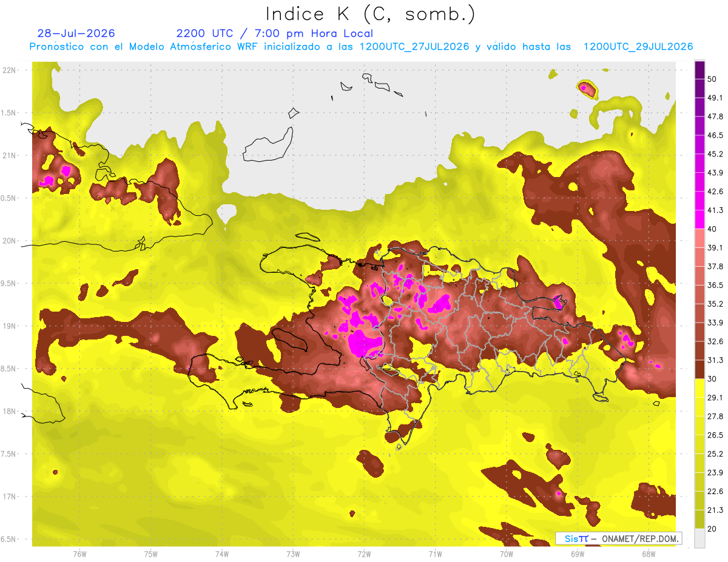Click the "75W" longitude axis label
This screenshot has width=728, height=562.
pos(151,554)
